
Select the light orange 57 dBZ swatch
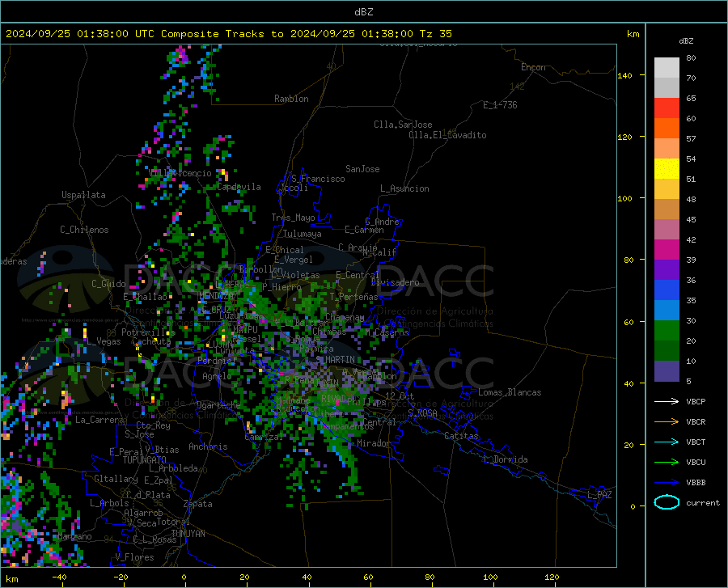pos(667,149)
